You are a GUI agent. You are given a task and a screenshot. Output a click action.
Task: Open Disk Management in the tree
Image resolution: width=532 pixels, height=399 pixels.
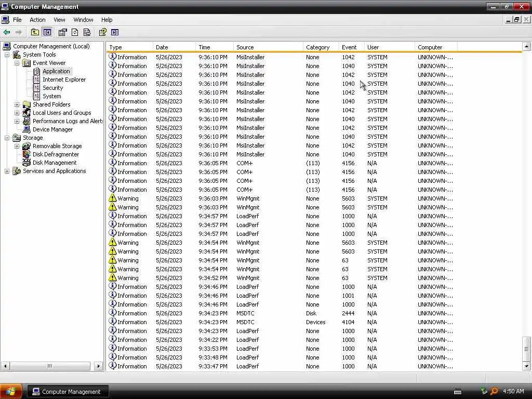click(54, 163)
